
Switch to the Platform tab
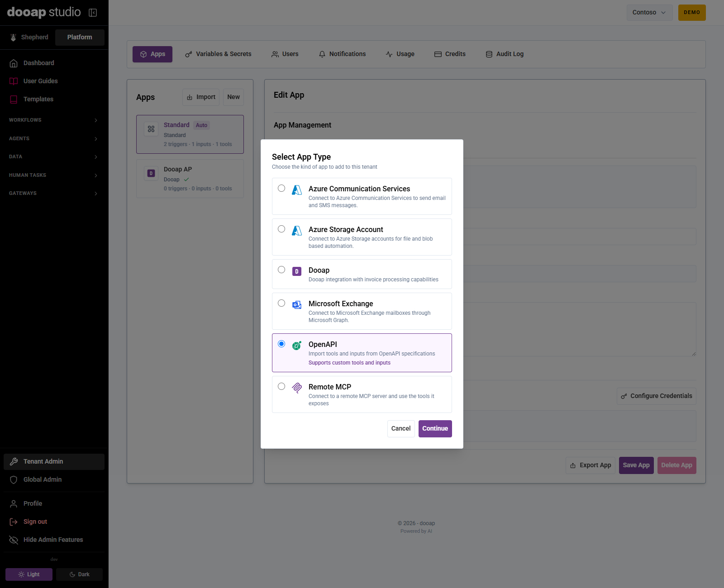80,38
